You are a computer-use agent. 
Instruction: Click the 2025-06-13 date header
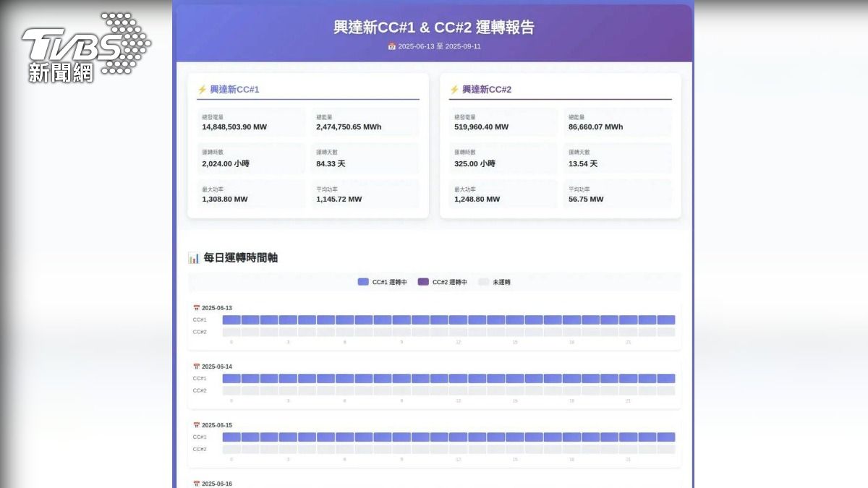pyautogui.click(x=217, y=308)
